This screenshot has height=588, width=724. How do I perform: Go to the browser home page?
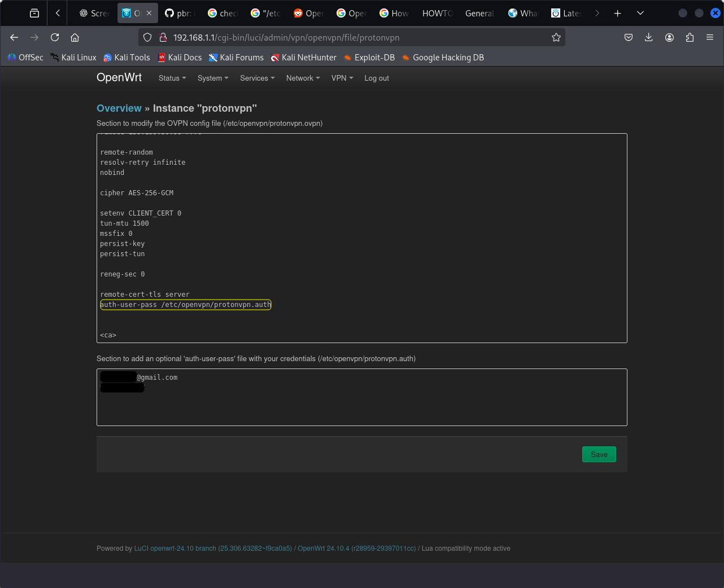(x=75, y=37)
